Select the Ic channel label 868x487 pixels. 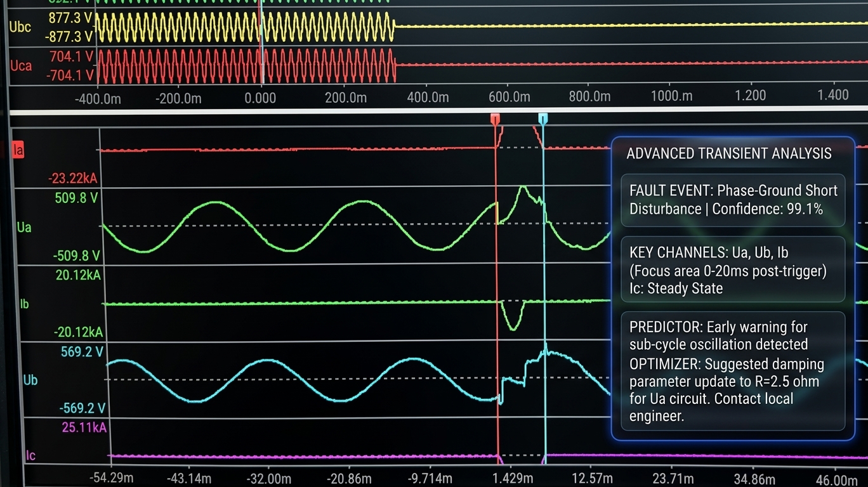pyautogui.click(x=30, y=455)
